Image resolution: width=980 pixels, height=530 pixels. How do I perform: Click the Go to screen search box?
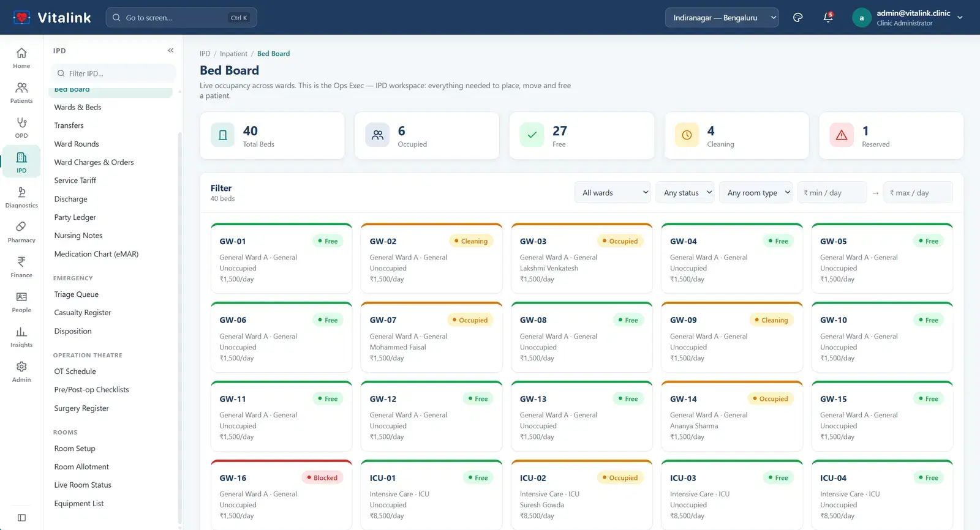pyautogui.click(x=181, y=18)
